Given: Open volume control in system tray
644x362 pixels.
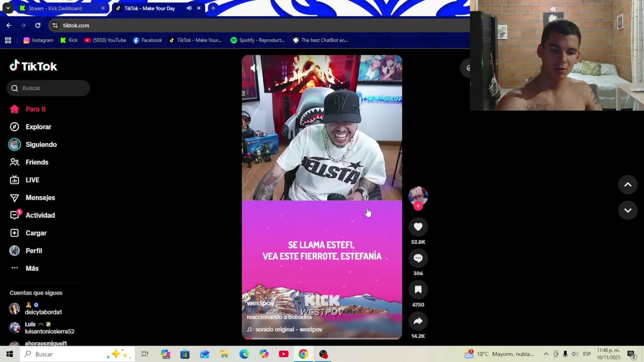Looking at the screenshot, I should 575,354.
